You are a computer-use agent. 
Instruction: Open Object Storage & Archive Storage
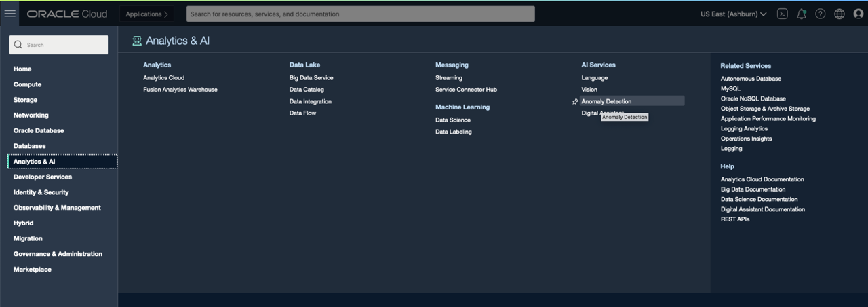pos(765,109)
